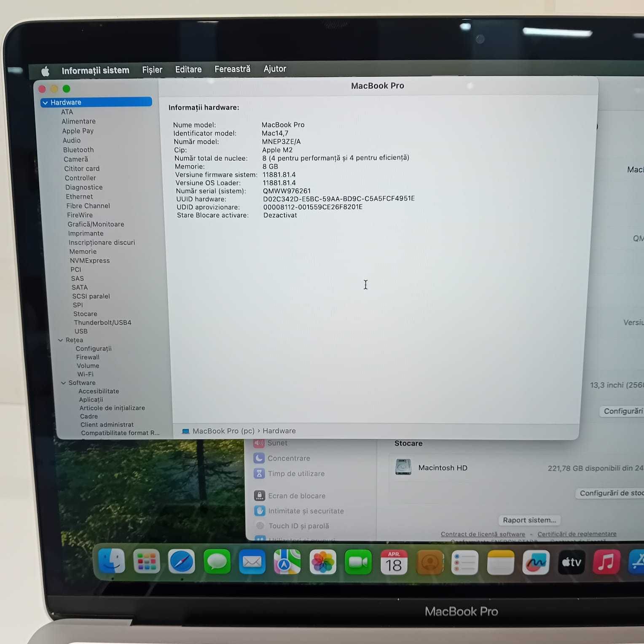Launch Safari from the dock
This screenshot has height=644, width=644.
(x=182, y=562)
